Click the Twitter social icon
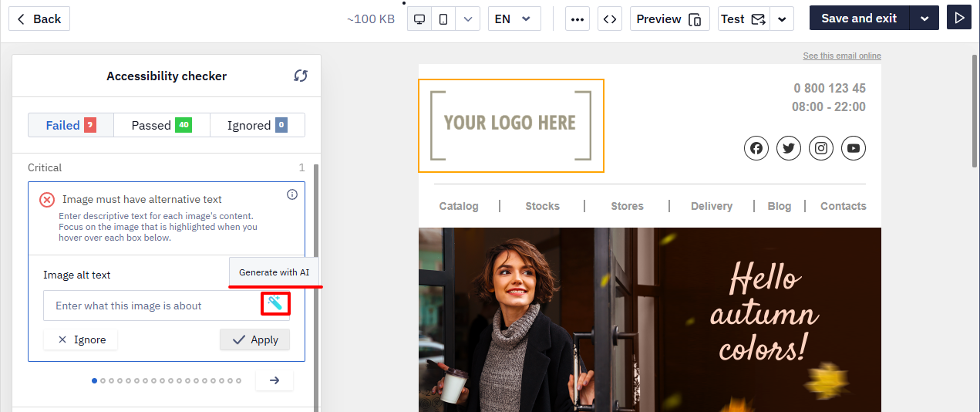Viewport: 980px width, 412px height. pyautogui.click(x=789, y=148)
